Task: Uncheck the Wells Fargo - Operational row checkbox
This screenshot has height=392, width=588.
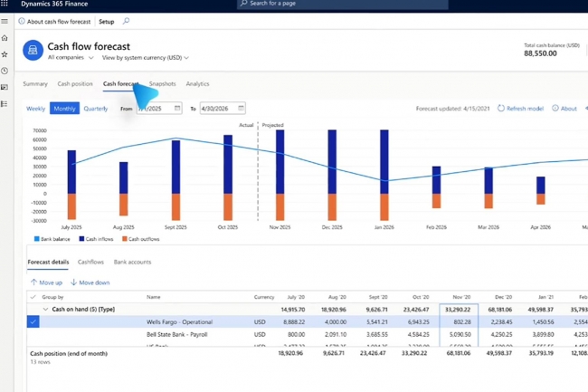Action: point(33,321)
